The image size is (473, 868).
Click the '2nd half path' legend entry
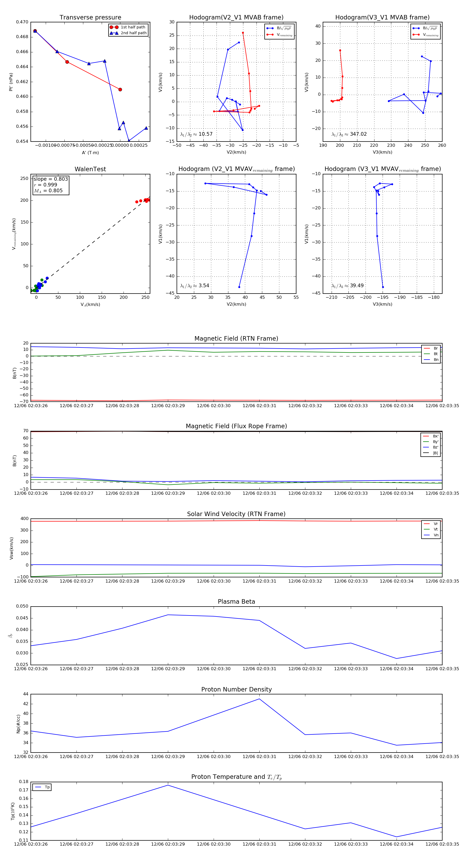click(128, 33)
